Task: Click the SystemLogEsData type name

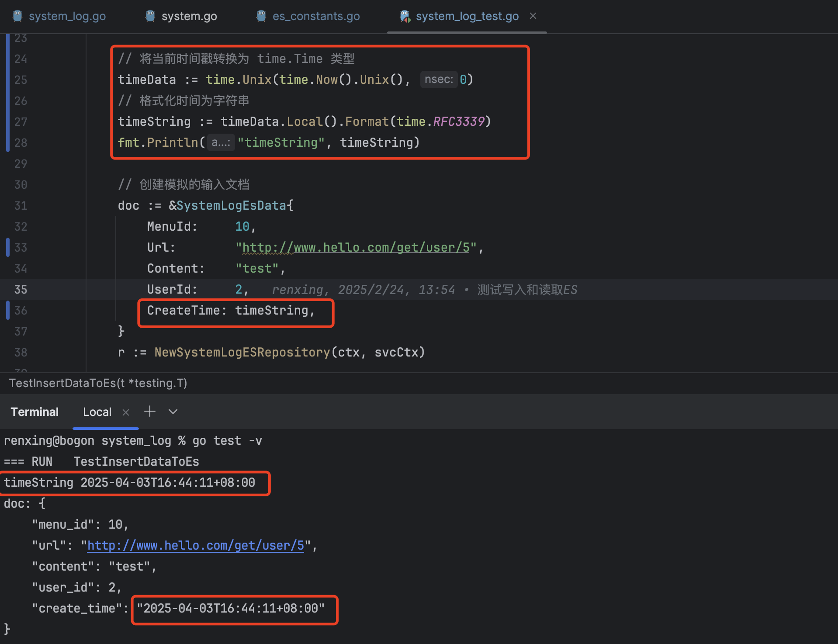Action: pyautogui.click(x=231, y=206)
